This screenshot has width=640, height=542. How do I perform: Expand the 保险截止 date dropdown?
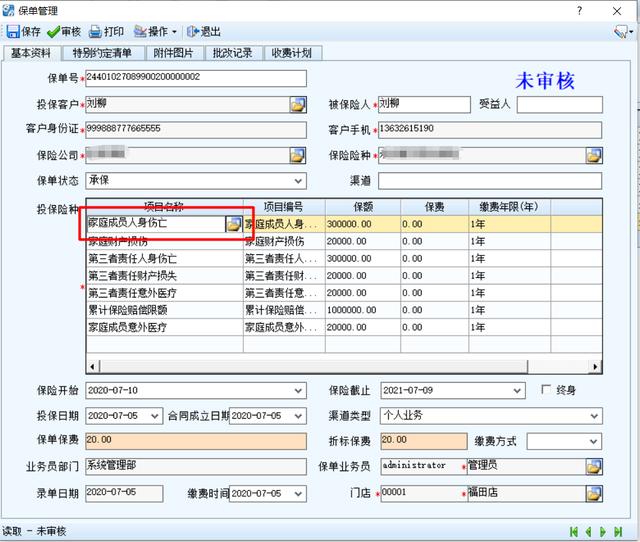(x=517, y=391)
